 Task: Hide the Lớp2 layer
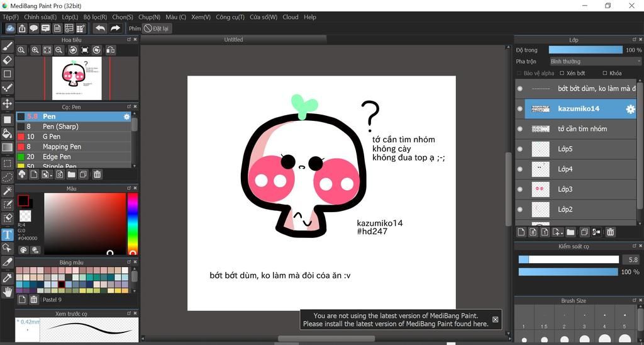coord(520,209)
